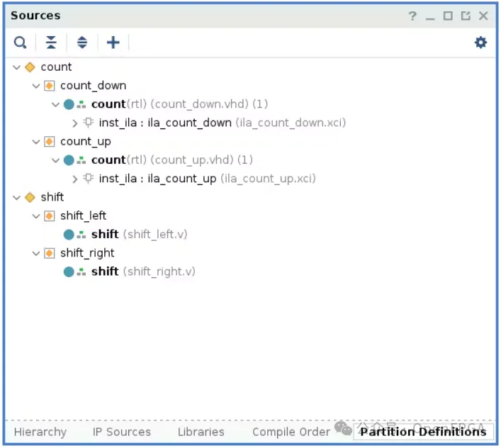Screen dimensions: 501x448
Task: Select count (count_up.vhd) source entry
Action: (x=108, y=160)
